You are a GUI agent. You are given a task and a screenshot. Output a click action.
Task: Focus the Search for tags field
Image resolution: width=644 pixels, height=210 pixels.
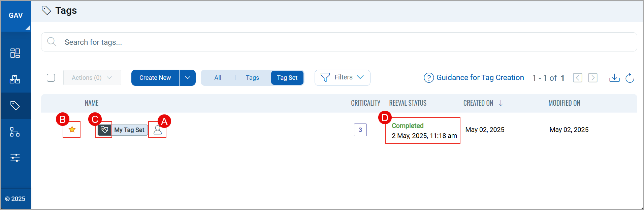[x=339, y=42]
